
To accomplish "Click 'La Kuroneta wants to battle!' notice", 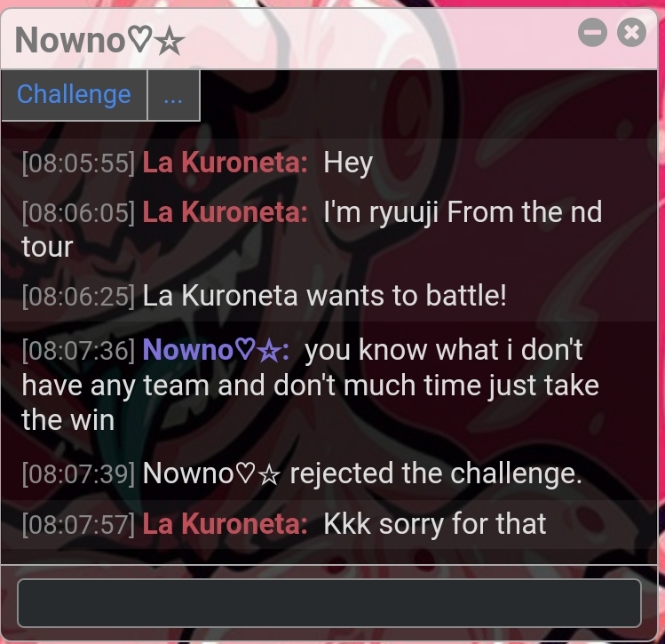I will (324, 296).
